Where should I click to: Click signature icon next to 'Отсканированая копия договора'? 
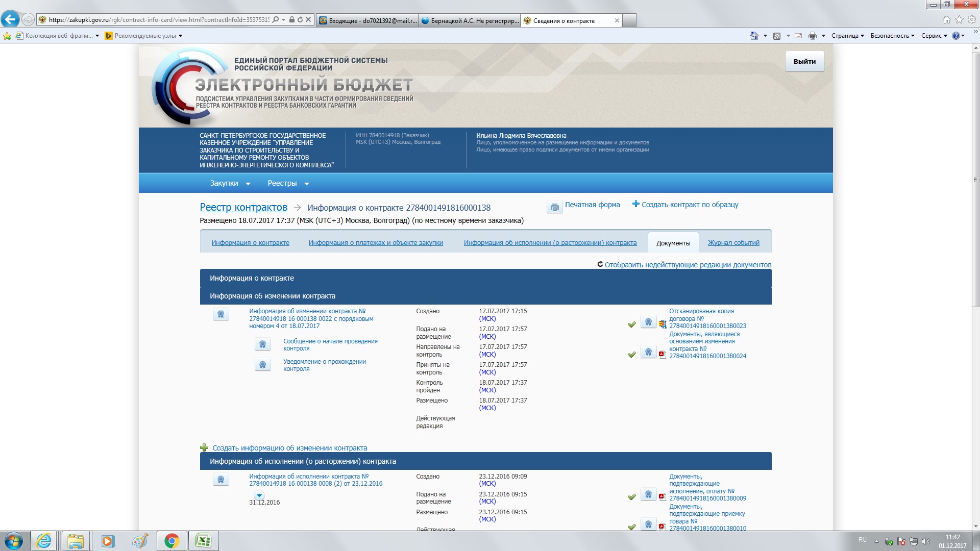click(648, 322)
